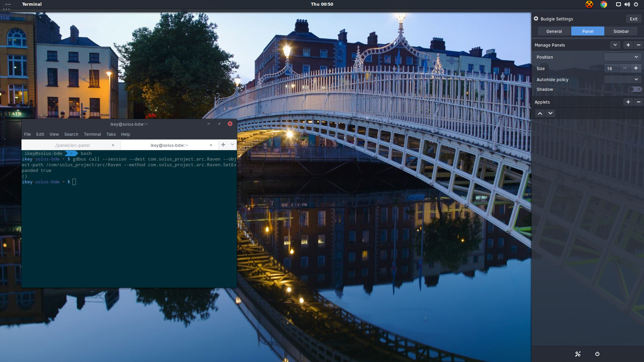
Task: Switch to the Sidebar tab
Action: click(x=621, y=31)
